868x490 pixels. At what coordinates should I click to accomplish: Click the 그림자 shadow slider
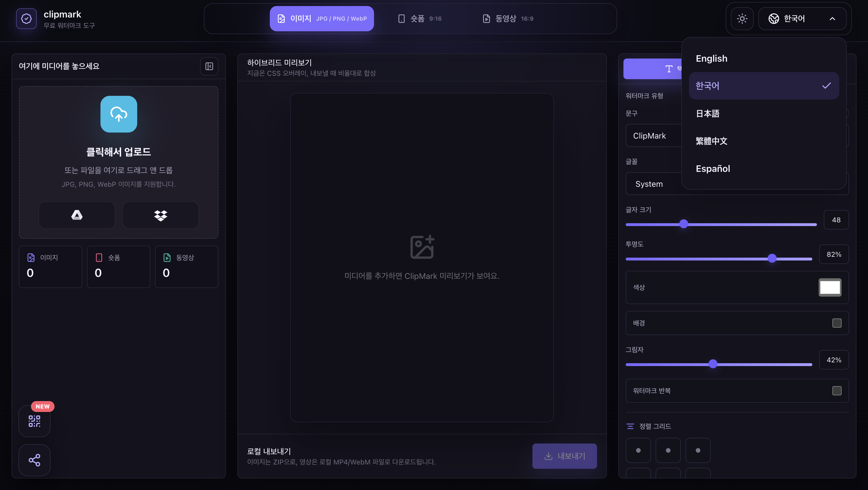[719, 364]
